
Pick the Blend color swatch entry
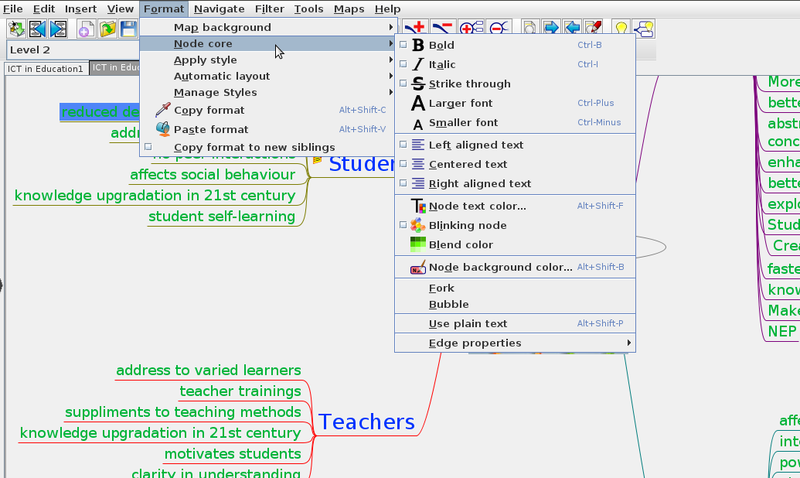[515, 244]
